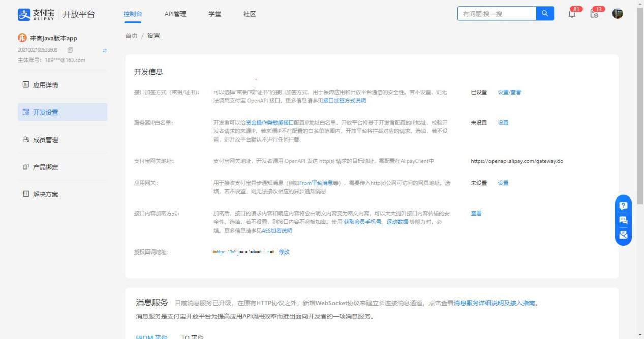The height and width of the screenshot is (339, 644).
Task: Click the floating mail feedback icon
Action: tap(624, 235)
